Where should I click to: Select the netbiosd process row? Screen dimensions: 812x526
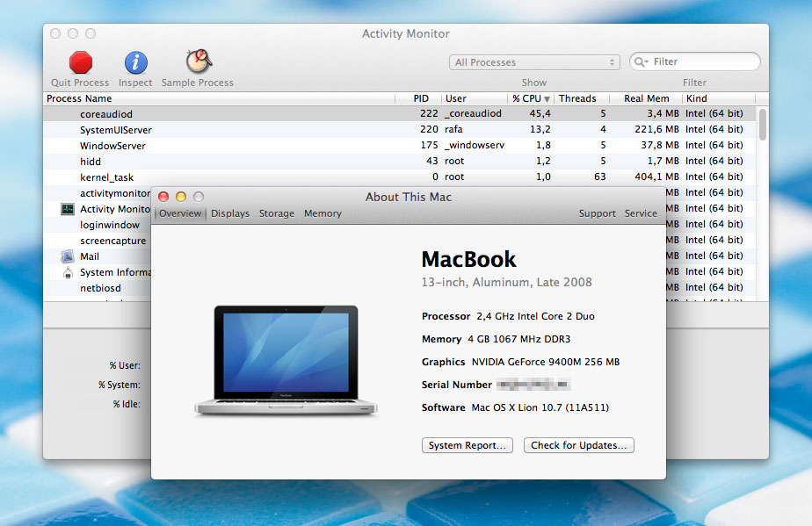pos(98,288)
